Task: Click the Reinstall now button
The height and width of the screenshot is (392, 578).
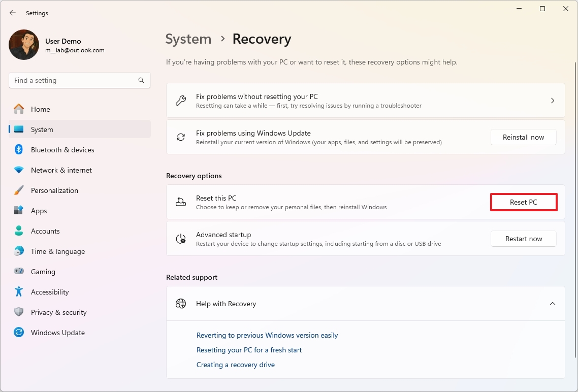Action: [524, 137]
